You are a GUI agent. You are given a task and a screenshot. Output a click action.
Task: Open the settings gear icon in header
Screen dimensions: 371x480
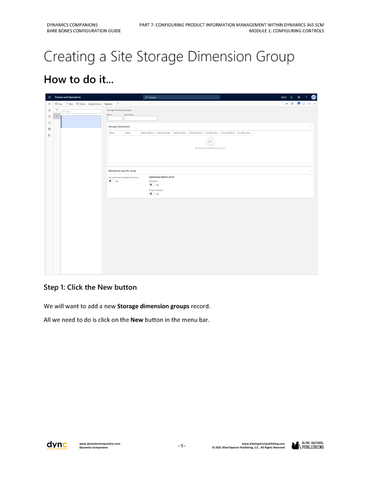tap(299, 97)
